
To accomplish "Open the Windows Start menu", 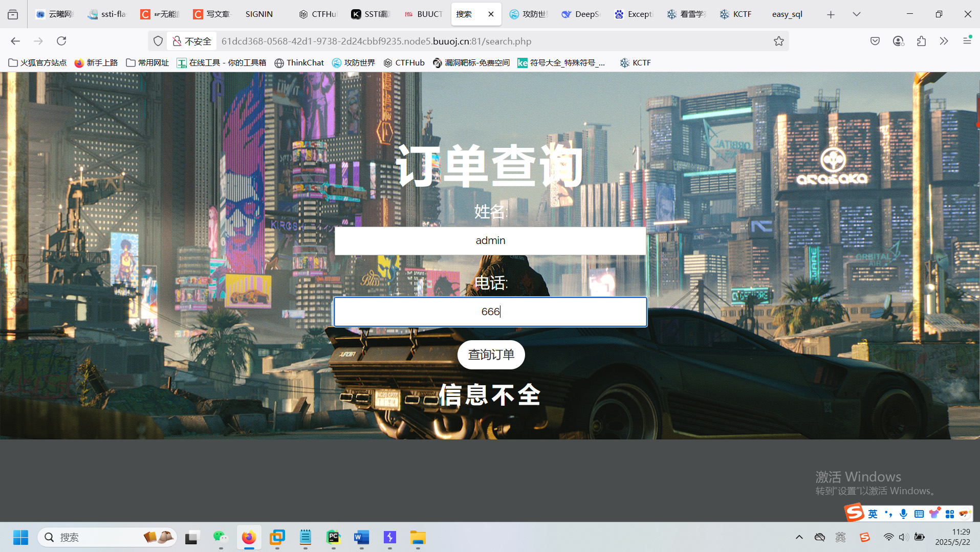I will click(20, 537).
